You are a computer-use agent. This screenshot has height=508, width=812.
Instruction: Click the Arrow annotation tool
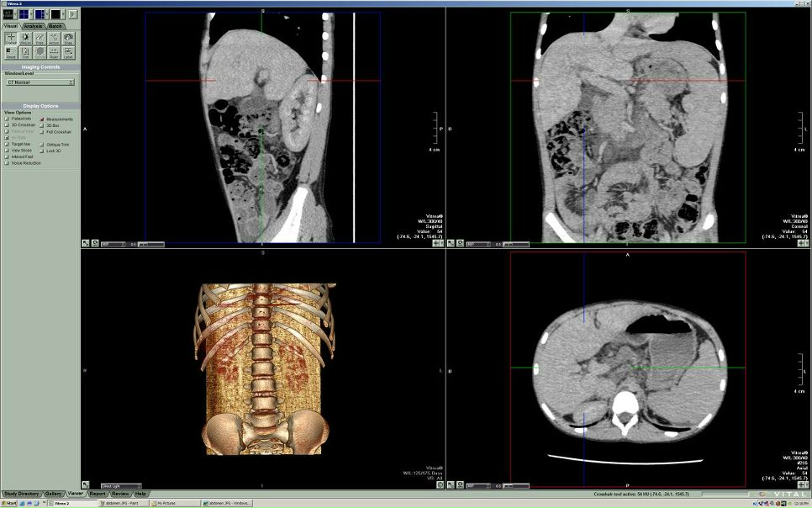54,38
